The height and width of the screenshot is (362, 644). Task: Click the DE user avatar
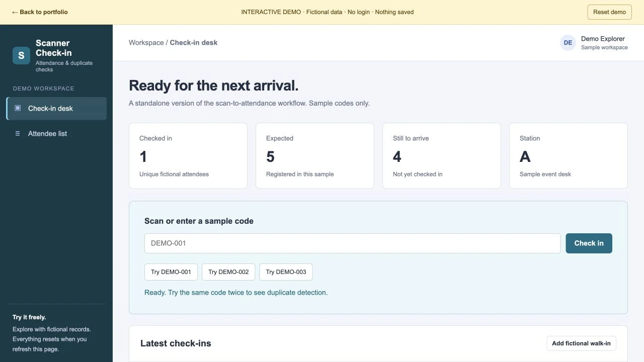(568, 43)
